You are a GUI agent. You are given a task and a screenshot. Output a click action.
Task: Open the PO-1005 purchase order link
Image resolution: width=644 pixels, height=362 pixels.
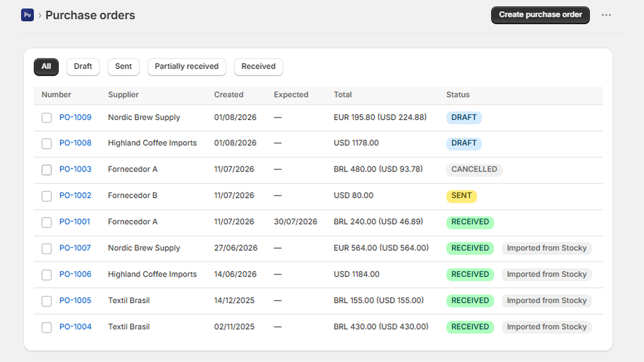pyautogui.click(x=75, y=300)
